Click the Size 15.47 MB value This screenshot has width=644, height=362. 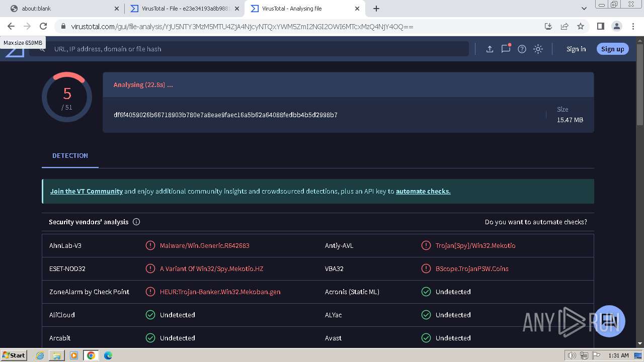tap(570, 120)
